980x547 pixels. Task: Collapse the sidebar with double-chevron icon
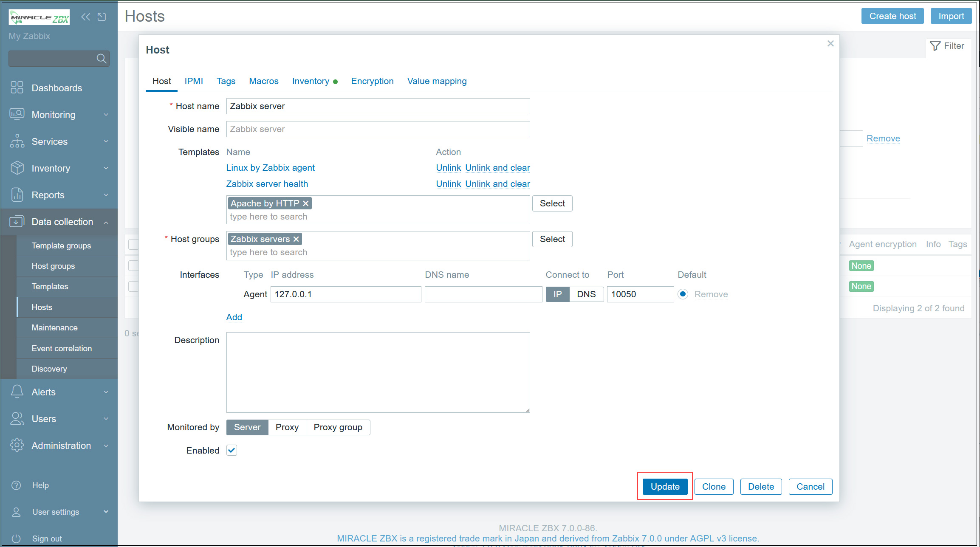[86, 17]
